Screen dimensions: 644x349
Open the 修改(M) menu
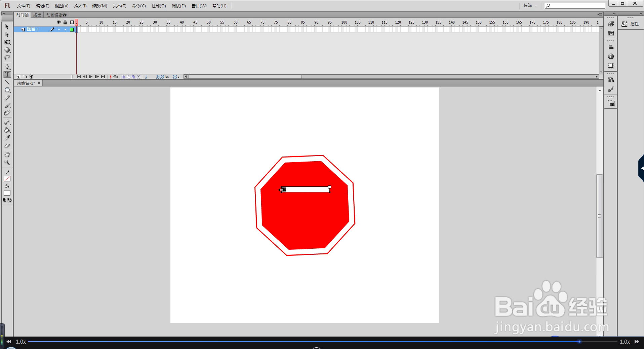99,6
